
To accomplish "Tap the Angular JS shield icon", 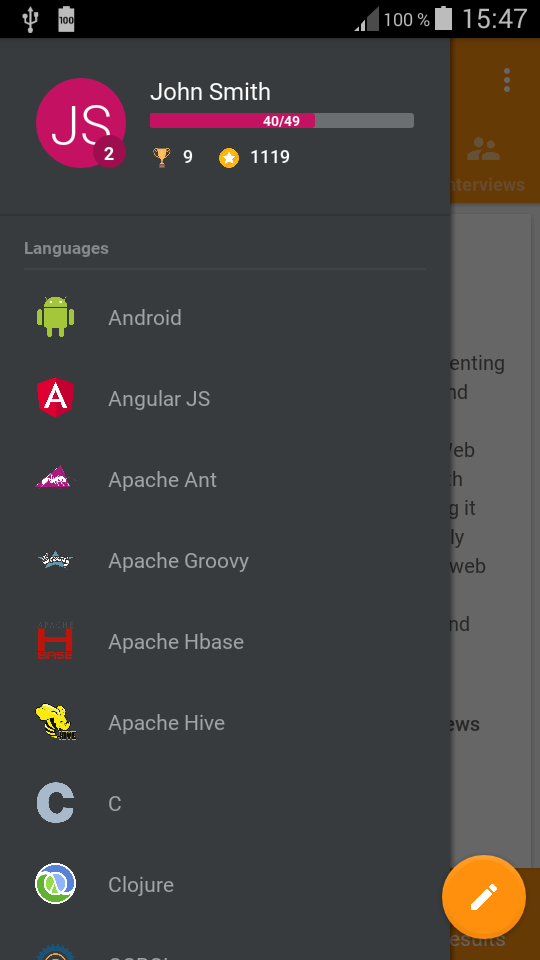I will [55, 397].
